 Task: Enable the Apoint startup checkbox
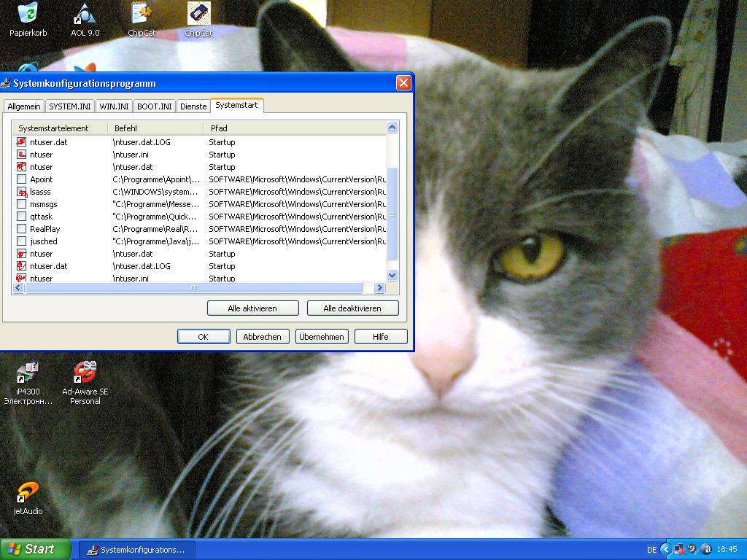[22, 179]
